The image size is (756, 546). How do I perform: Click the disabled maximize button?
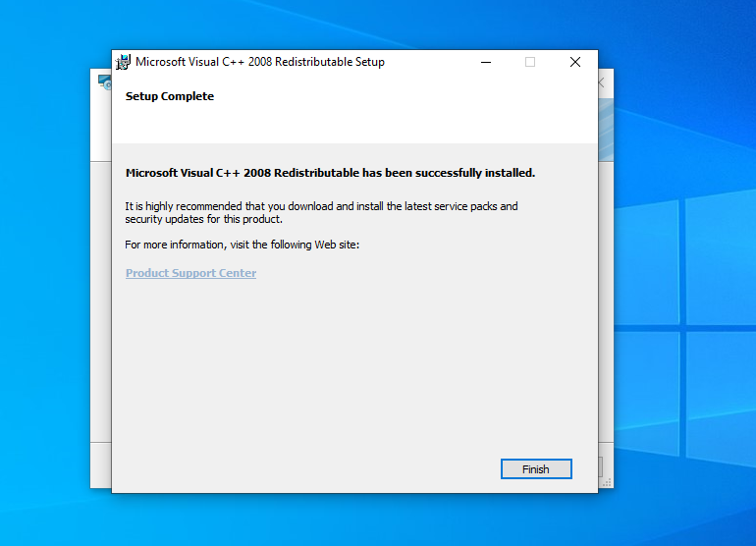(x=530, y=62)
